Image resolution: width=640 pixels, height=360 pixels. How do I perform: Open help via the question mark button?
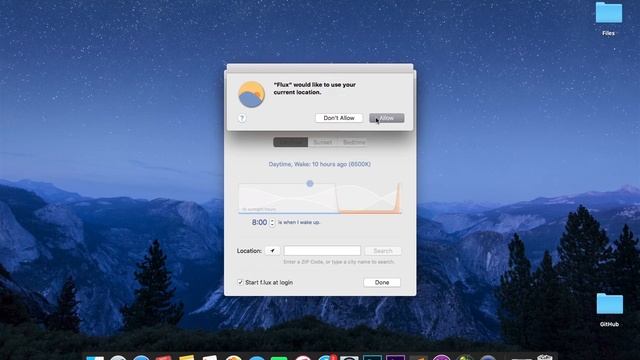[242, 118]
